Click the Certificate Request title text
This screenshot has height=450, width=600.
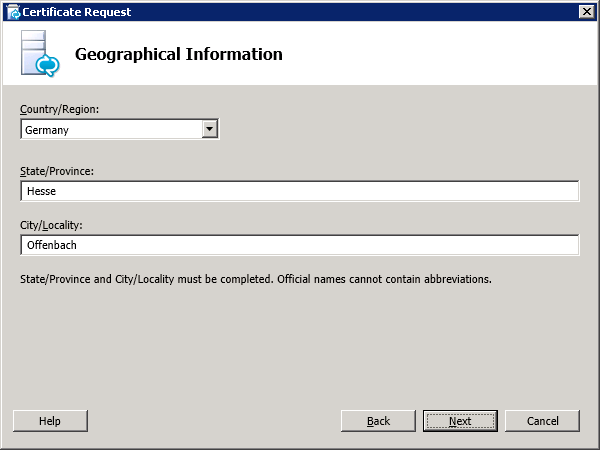pos(77,12)
